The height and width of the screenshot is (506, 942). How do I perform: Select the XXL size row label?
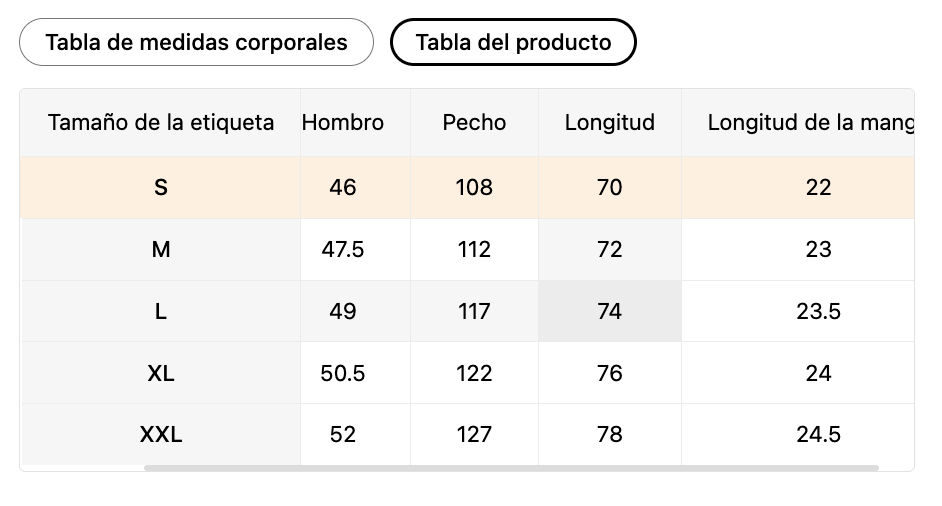click(161, 434)
